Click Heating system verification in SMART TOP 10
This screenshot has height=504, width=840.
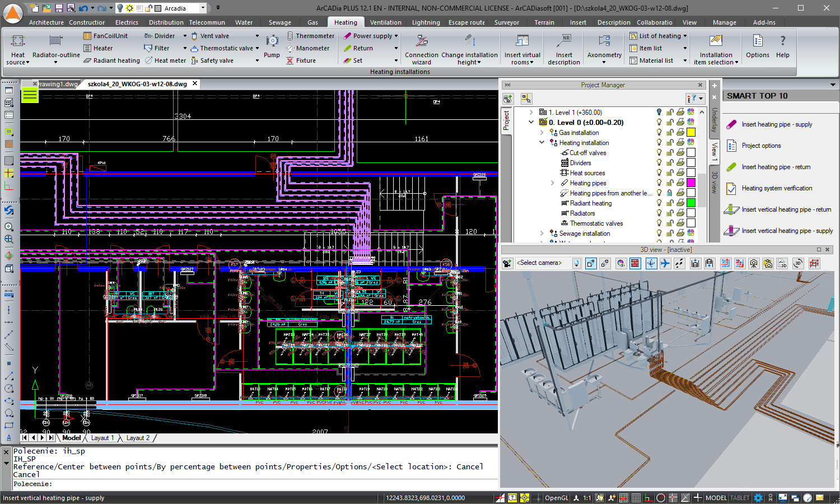[x=777, y=188]
